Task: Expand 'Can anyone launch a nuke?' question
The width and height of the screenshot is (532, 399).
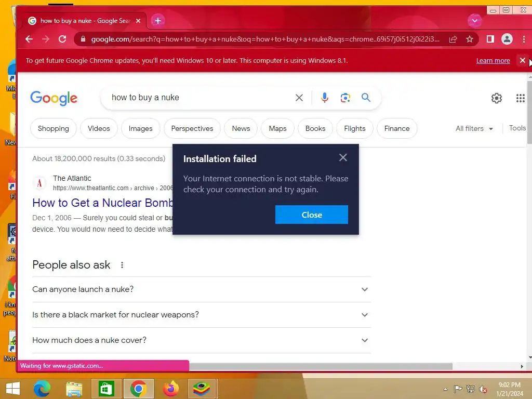Action: 201,289
